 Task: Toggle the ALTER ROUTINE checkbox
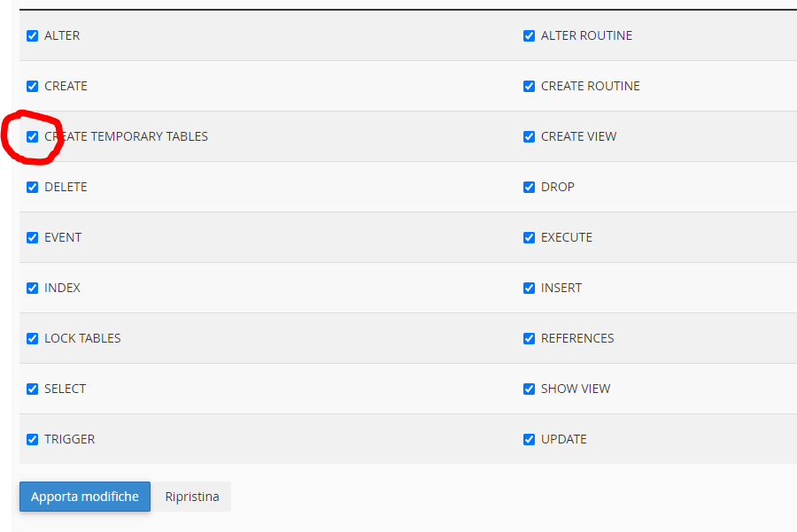click(530, 36)
